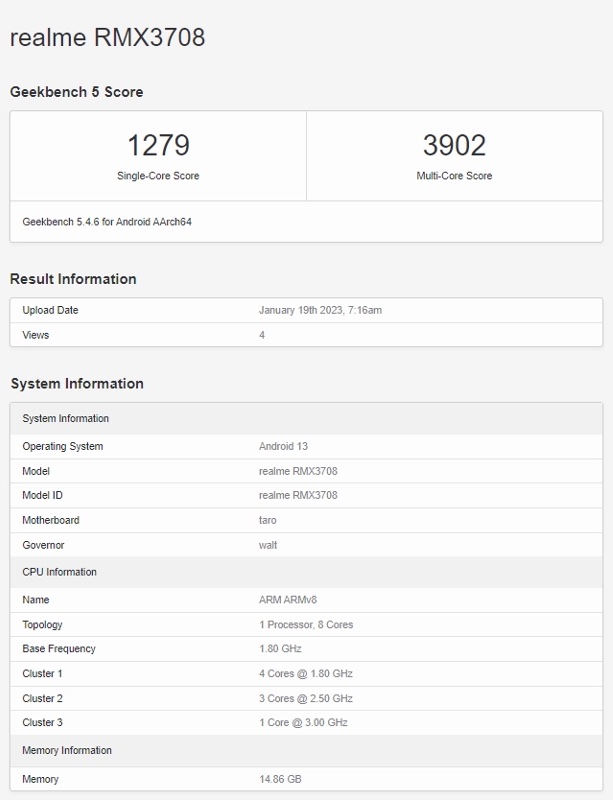This screenshot has width=613, height=800.
Task: Click Geekbench 5.4.6 for Android AArch64 text
Action: pos(107,221)
